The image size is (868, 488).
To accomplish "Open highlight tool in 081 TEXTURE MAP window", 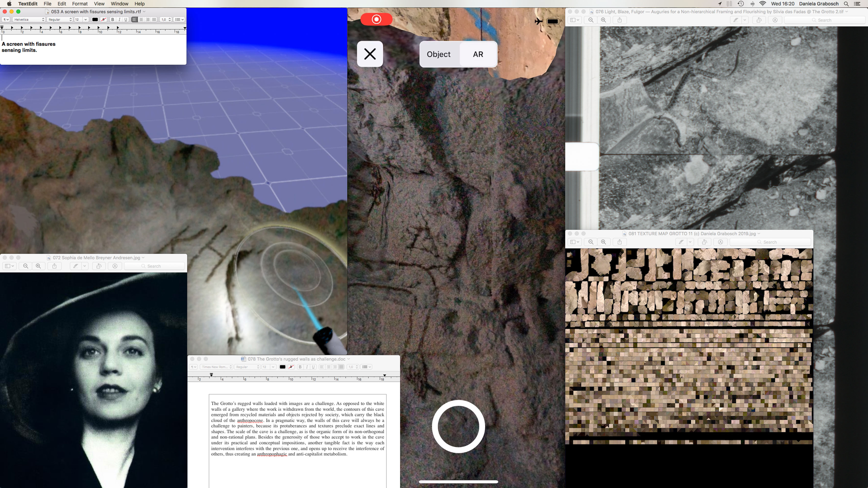I will click(681, 242).
